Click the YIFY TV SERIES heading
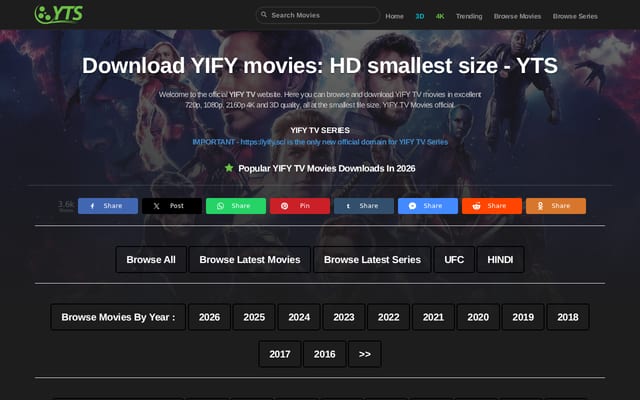 click(320, 130)
